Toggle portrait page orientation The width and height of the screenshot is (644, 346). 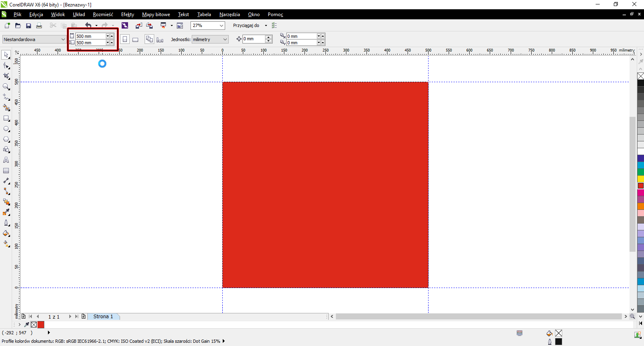click(125, 39)
